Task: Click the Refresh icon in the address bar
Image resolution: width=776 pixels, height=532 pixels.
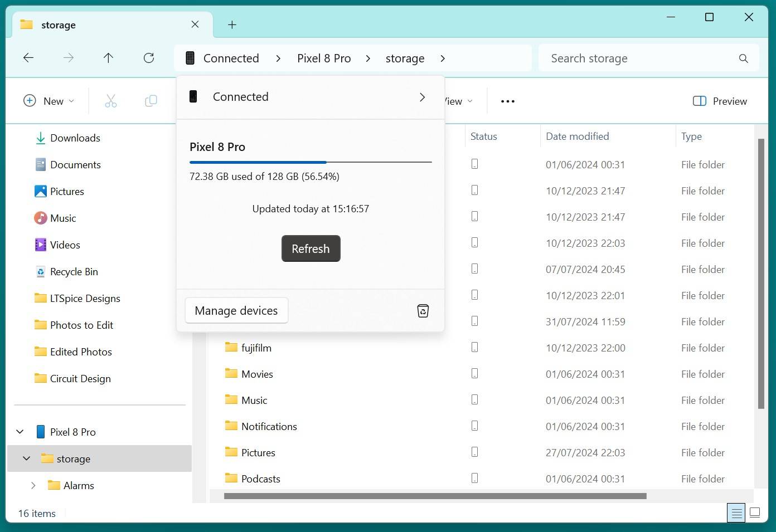Action: click(x=148, y=58)
